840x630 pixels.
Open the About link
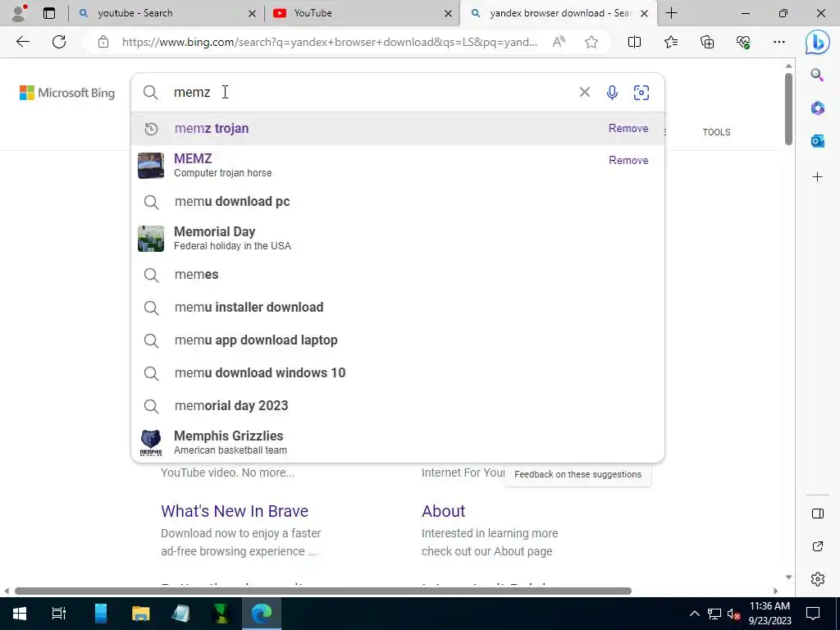(444, 511)
